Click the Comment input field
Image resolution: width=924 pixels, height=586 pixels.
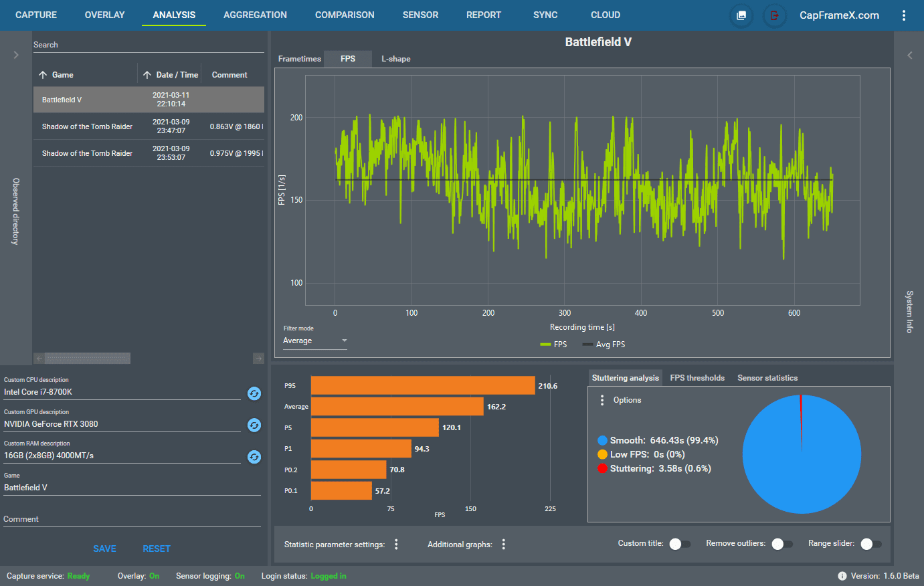click(132, 519)
